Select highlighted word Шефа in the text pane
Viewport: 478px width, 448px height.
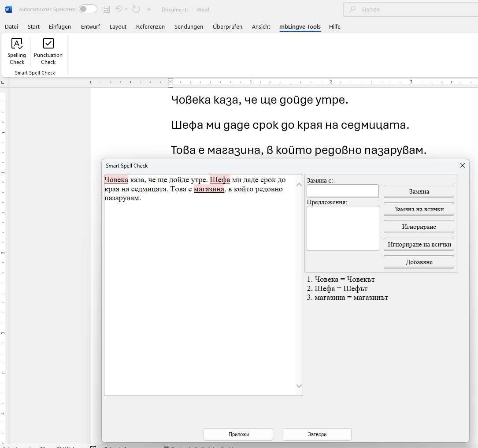click(220, 180)
